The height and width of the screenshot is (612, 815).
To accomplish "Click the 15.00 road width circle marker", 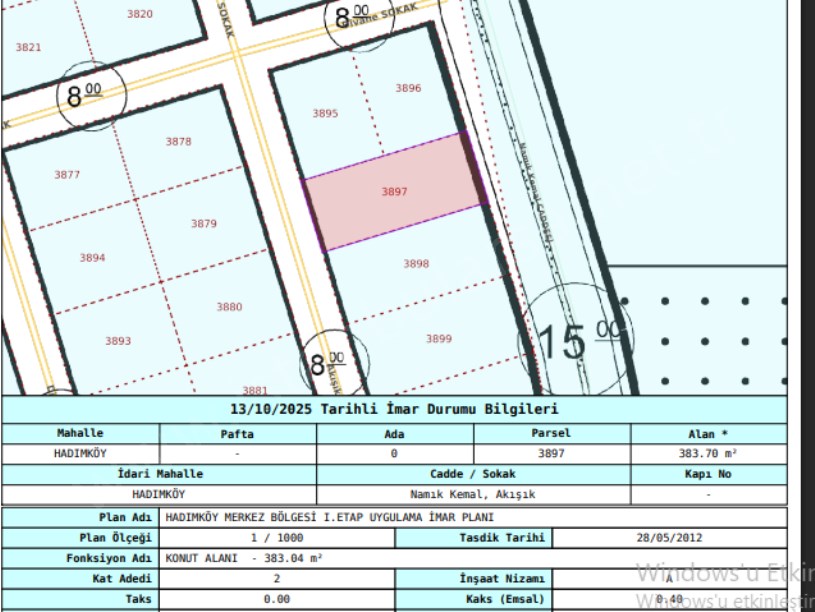I will (x=572, y=338).
